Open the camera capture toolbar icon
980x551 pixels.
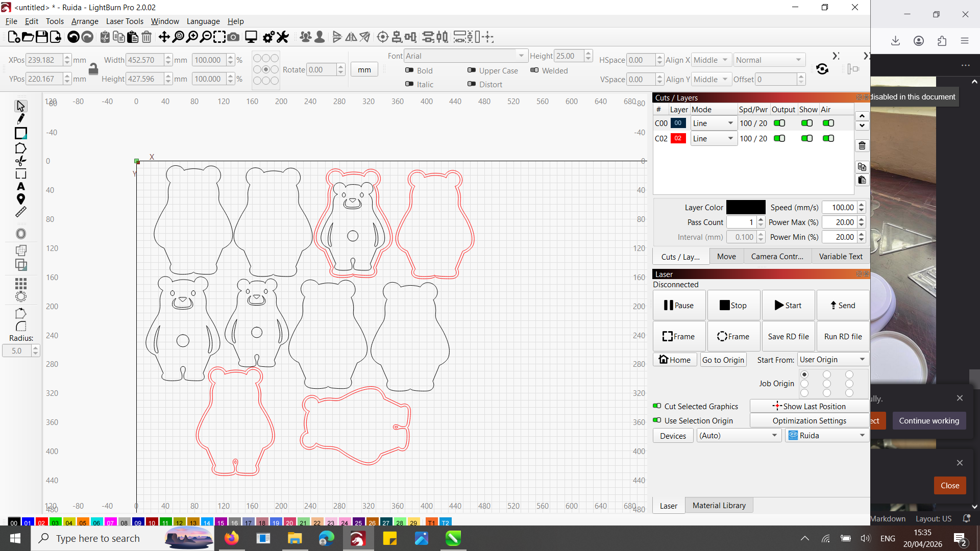(x=233, y=37)
